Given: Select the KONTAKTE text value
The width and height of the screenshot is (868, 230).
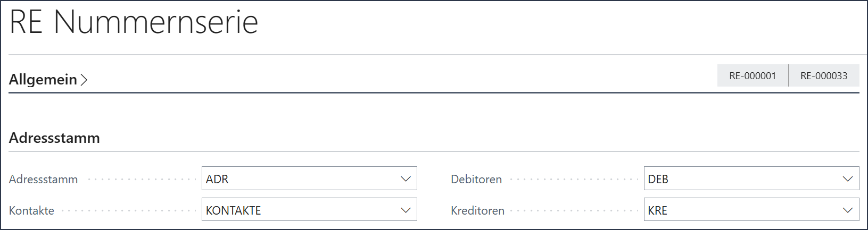Looking at the screenshot, I should click(x=234, y=210).
